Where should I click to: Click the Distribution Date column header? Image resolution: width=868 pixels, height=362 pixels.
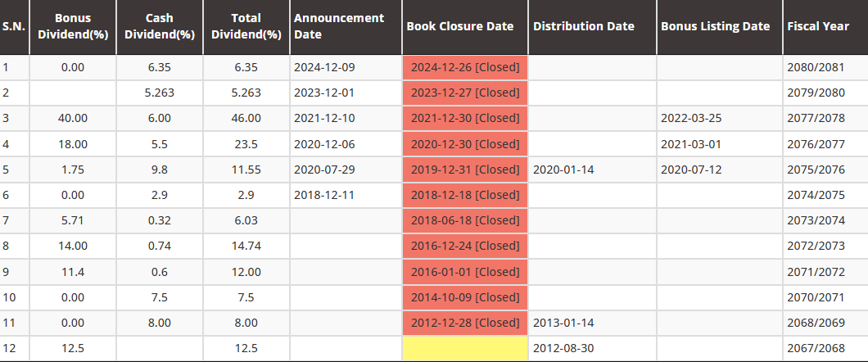(584, 26)
